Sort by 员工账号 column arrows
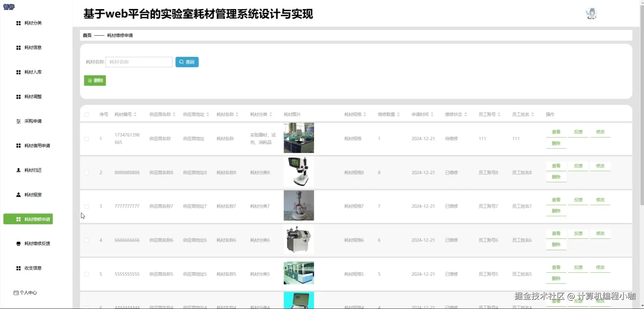Viewport: 644px width, 309px height. [x=499, y=115]
